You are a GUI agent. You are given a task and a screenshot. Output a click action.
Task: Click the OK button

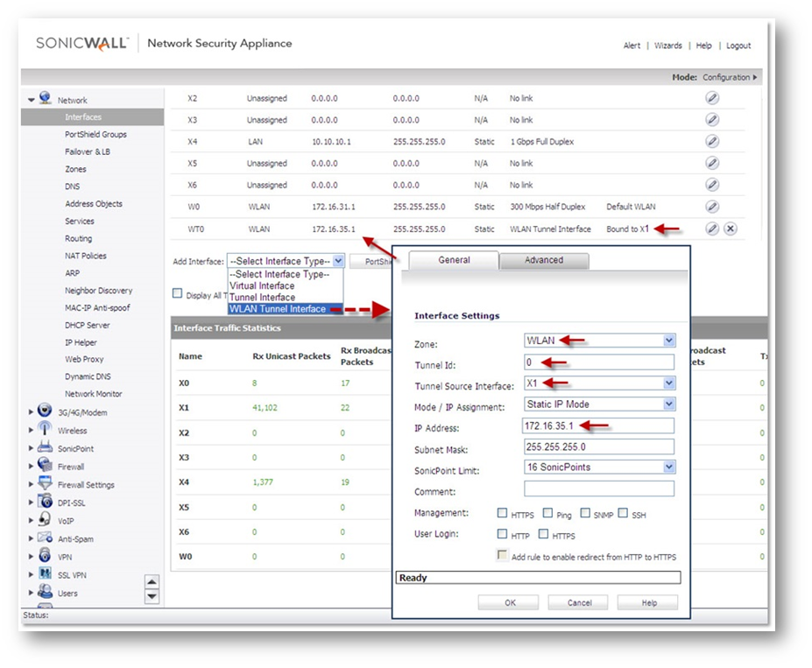(509, 602)
